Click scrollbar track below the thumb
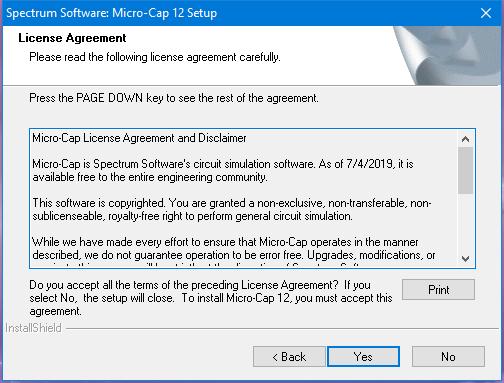Viewport: 504px width, 383px height. (466, 222)
